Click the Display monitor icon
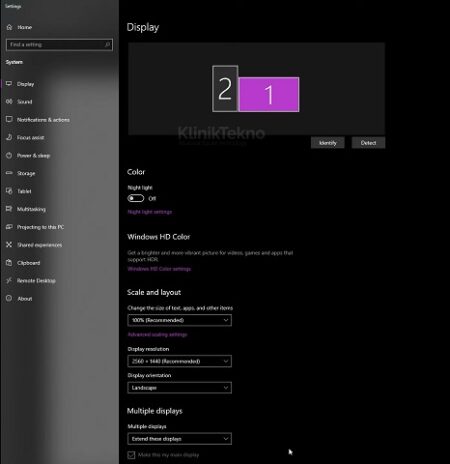Viewport: 450px width, 464px height. pos(9,84)
